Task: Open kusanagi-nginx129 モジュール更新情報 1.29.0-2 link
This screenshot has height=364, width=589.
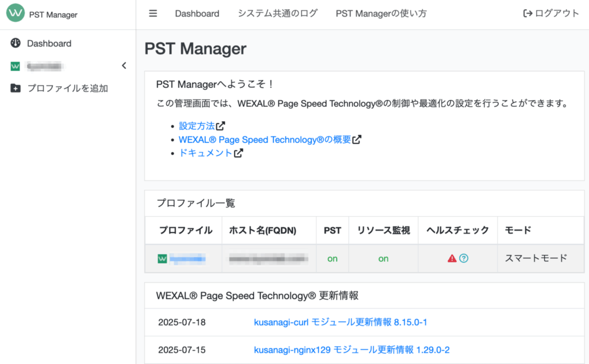Action: pos(351,350)
